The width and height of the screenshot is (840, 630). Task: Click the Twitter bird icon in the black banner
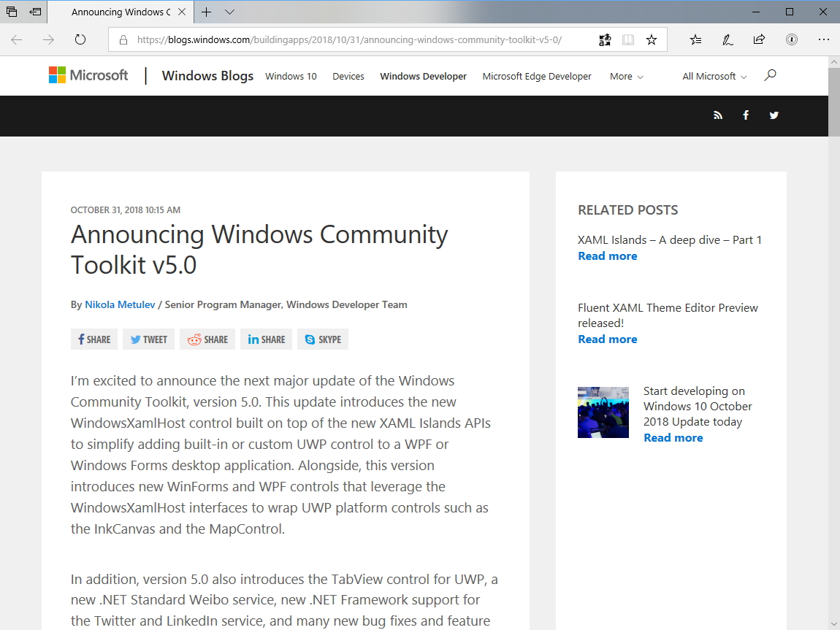774,115
